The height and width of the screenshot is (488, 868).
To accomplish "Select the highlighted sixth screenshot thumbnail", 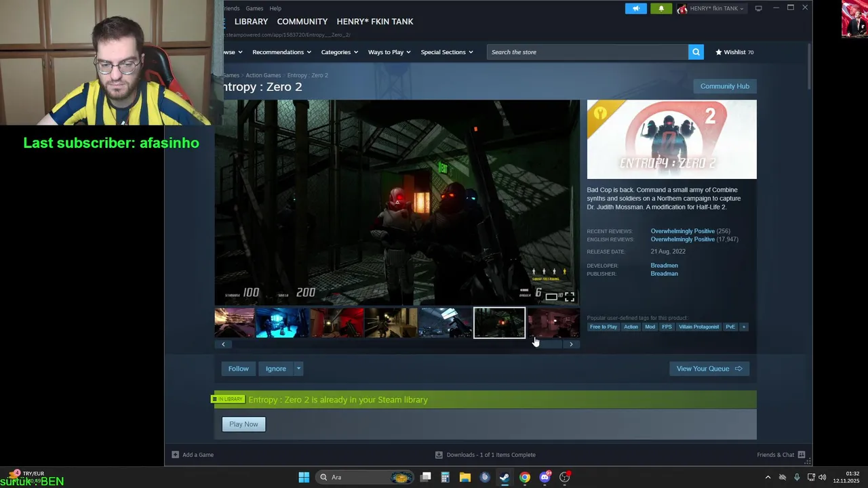I will [499, 323].
